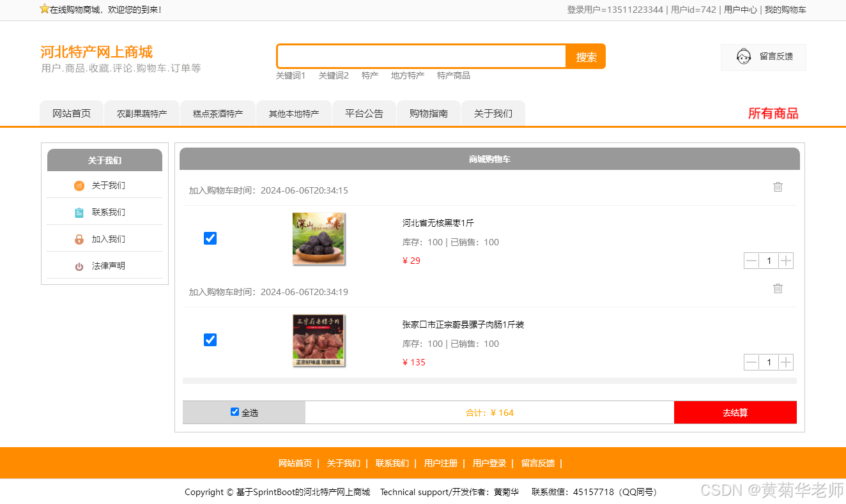Viewport: 846px width, 504px height.
Task: Click footer link 留言反馈
Action: click(x=538, y=463)
